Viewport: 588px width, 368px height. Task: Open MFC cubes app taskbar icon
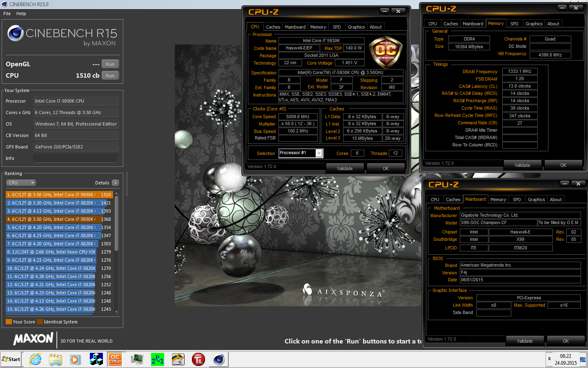[96, 359]
